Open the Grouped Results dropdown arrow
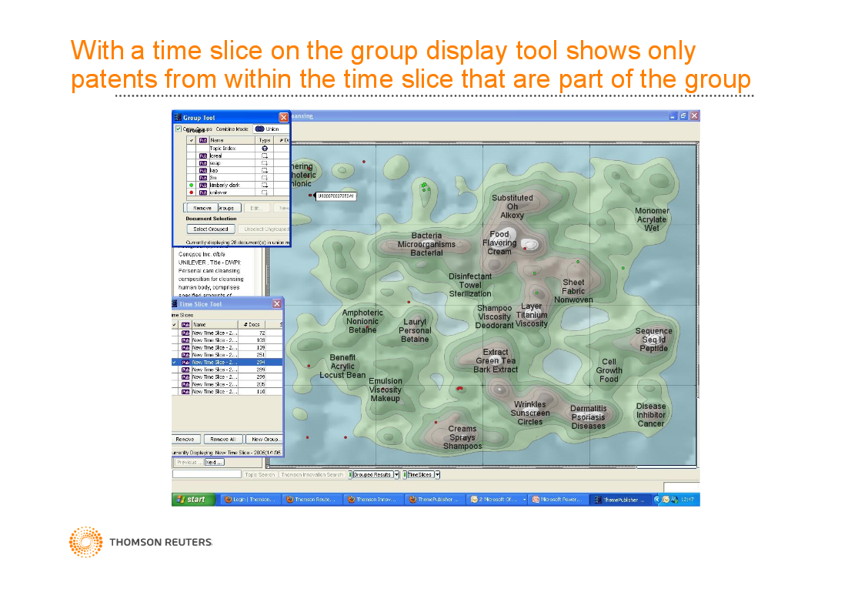This screenshot has height=609, width=868. [x=396, y=475]
